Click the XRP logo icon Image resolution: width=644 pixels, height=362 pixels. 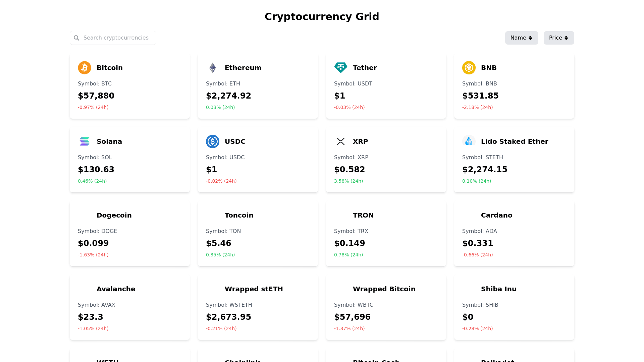(x=341, y=141)
